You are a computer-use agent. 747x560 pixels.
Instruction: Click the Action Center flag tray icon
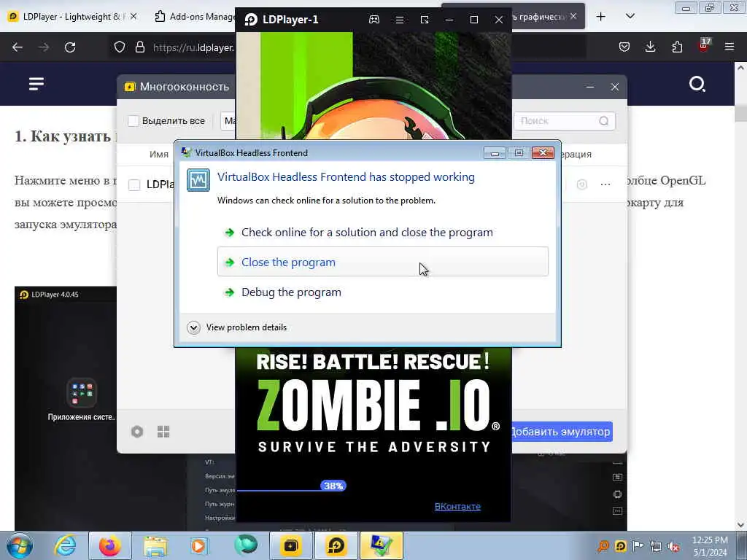click(638, 546)
